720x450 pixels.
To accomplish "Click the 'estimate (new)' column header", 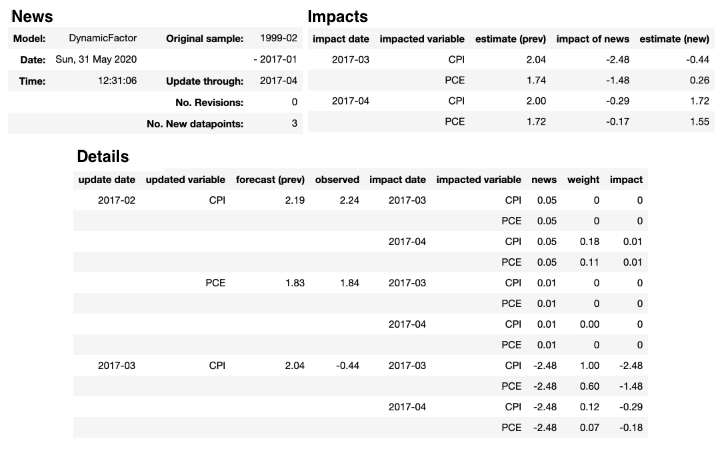I will 675,39.
